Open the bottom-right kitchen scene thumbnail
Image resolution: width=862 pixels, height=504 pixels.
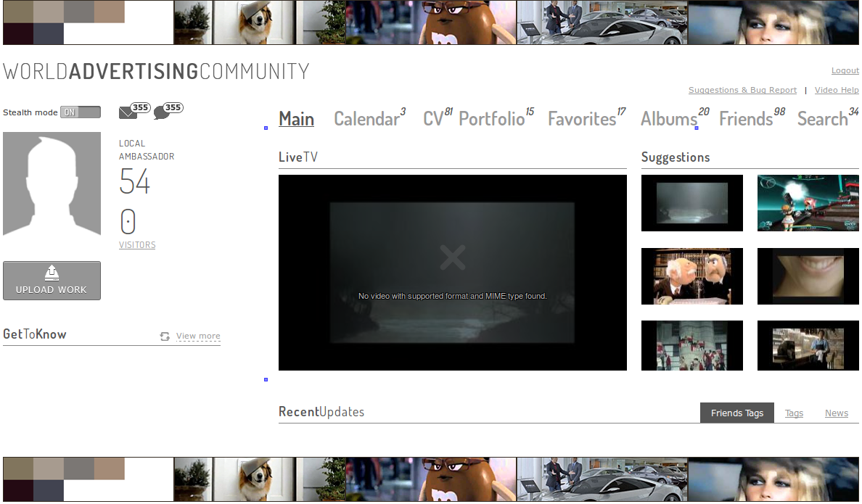[808, 345]
